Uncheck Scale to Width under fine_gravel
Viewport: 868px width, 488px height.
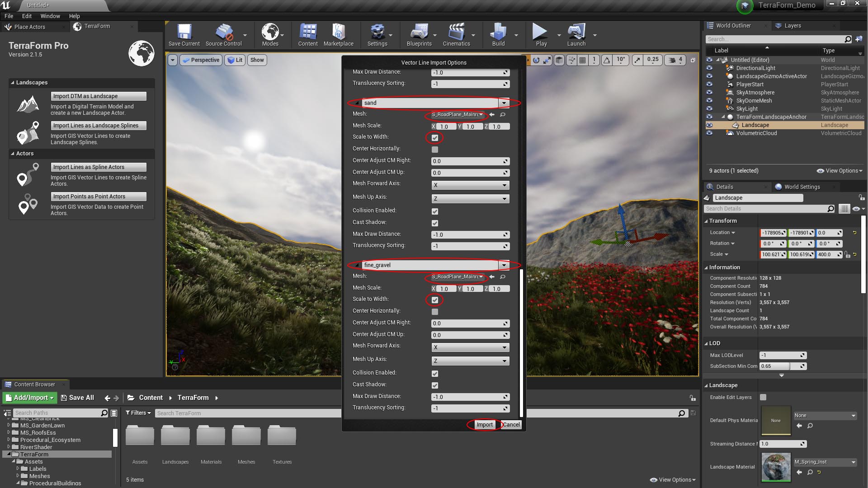tap(435, 300)
